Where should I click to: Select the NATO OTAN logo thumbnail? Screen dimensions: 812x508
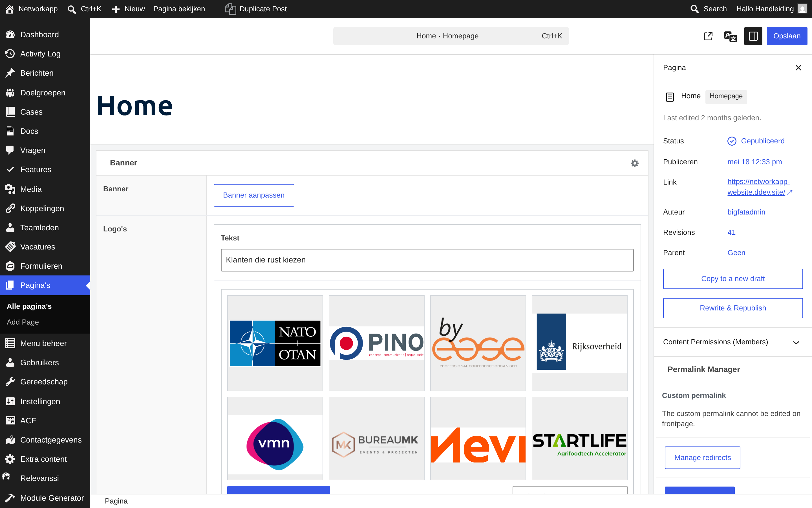pos(275,343)
